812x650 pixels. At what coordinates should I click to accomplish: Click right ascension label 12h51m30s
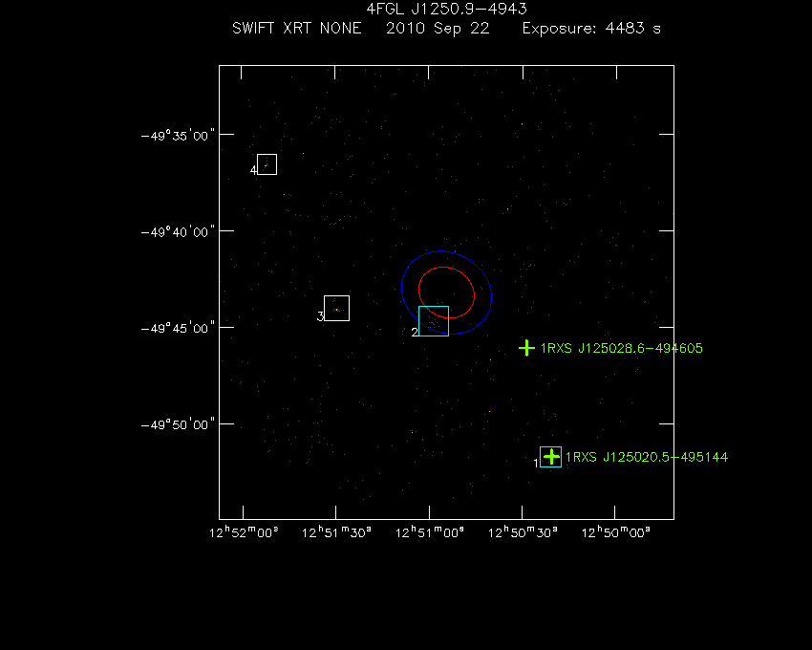pos(336,532)
